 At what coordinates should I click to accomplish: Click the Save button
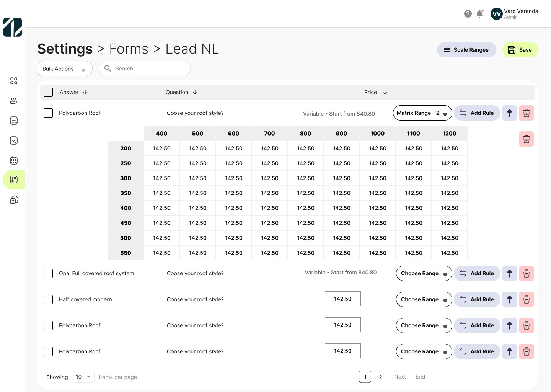520,50
